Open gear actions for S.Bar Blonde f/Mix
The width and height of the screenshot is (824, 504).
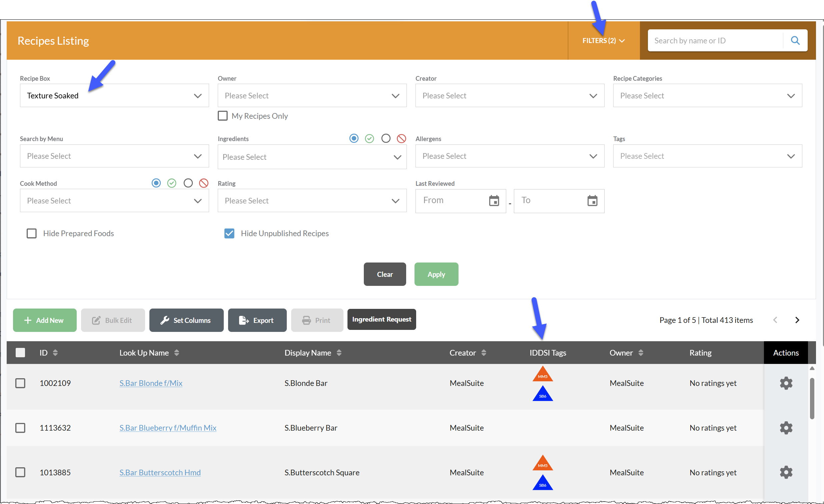[786, 383]
